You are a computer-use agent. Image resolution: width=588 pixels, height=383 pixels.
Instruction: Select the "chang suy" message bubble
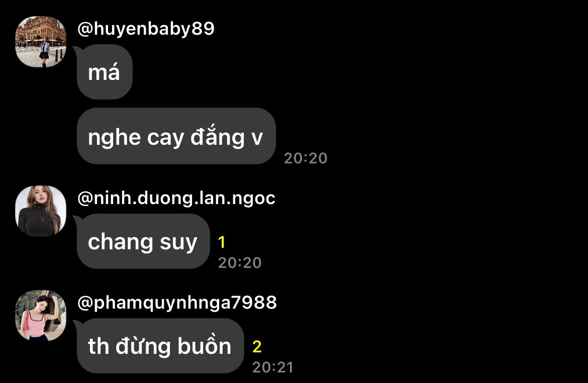[x=143, y=241]
